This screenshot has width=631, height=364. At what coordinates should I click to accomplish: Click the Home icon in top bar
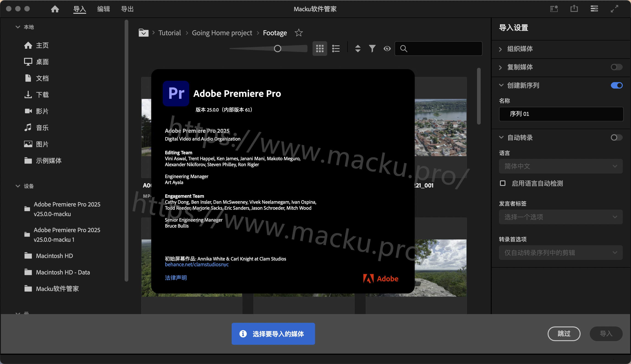(x=55, y=9)
